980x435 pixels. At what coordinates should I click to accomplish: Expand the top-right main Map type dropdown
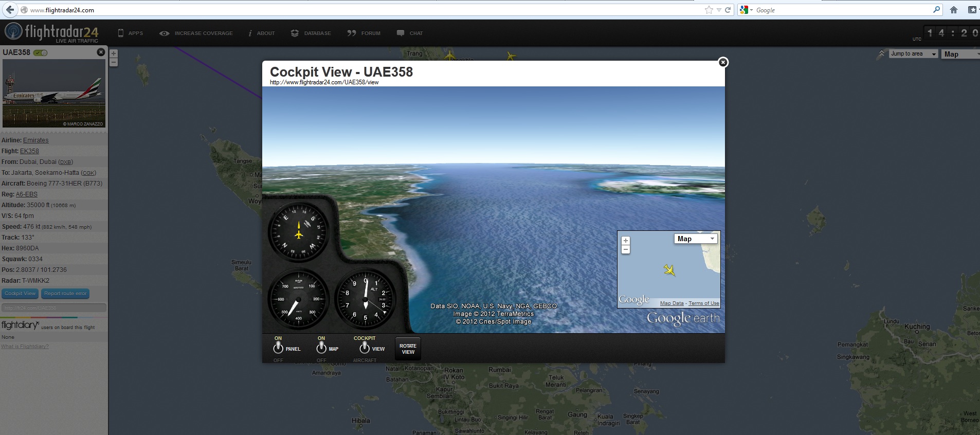[x=960, y=54]
